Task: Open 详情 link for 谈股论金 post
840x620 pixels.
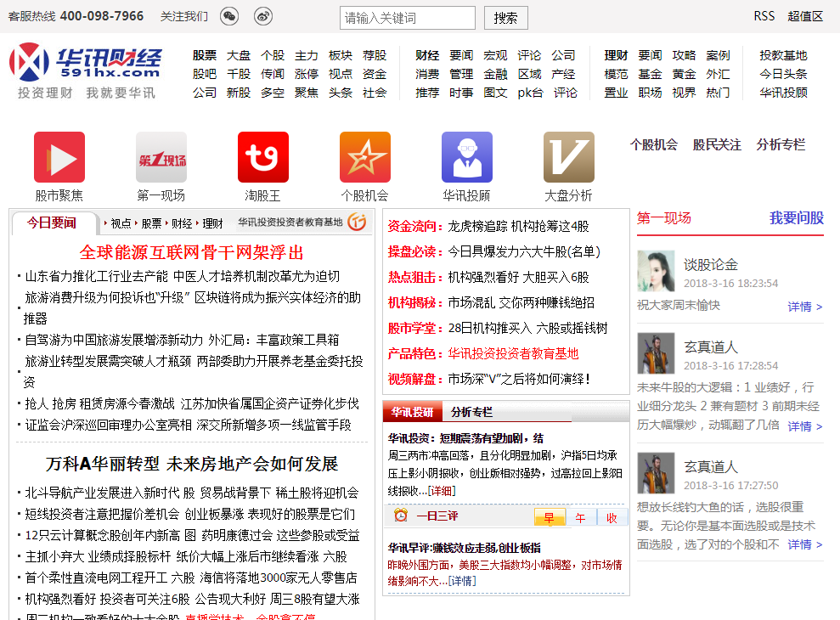Action: [x=805, y=307]
